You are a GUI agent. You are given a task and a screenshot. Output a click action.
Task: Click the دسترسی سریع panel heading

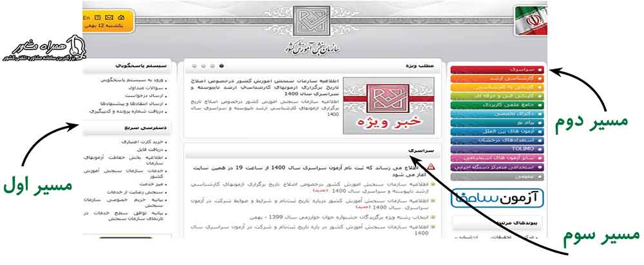click(145, 127)
